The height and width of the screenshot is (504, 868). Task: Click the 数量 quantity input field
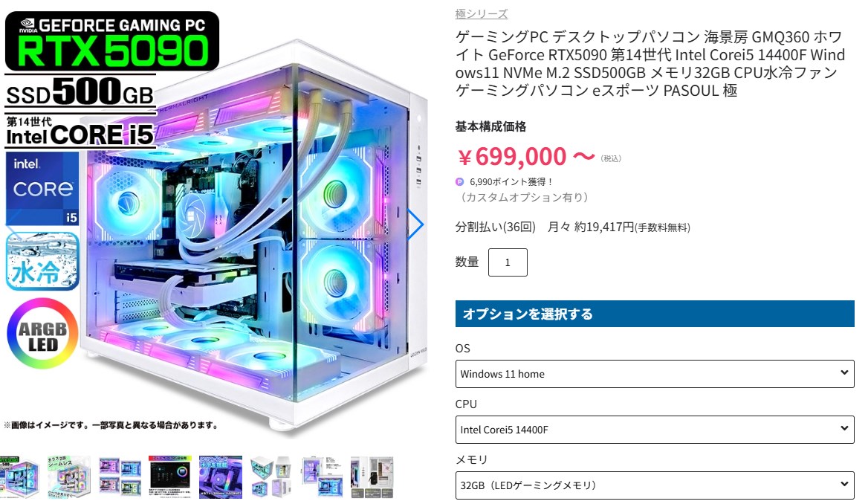[508, 262]
